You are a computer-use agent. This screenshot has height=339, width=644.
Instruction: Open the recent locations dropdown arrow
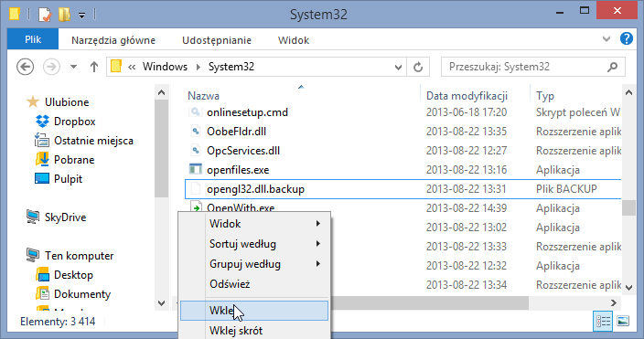tap(73, 67)
